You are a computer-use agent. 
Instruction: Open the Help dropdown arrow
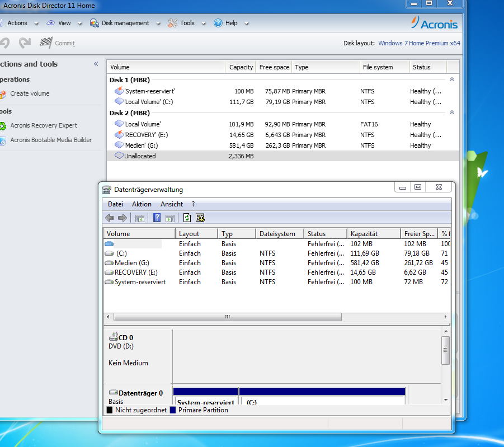pos(246,23)
